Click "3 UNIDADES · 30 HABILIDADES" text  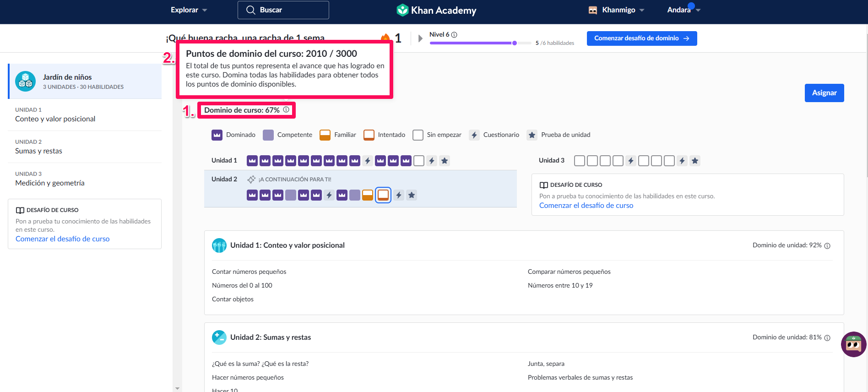[83, 87]
